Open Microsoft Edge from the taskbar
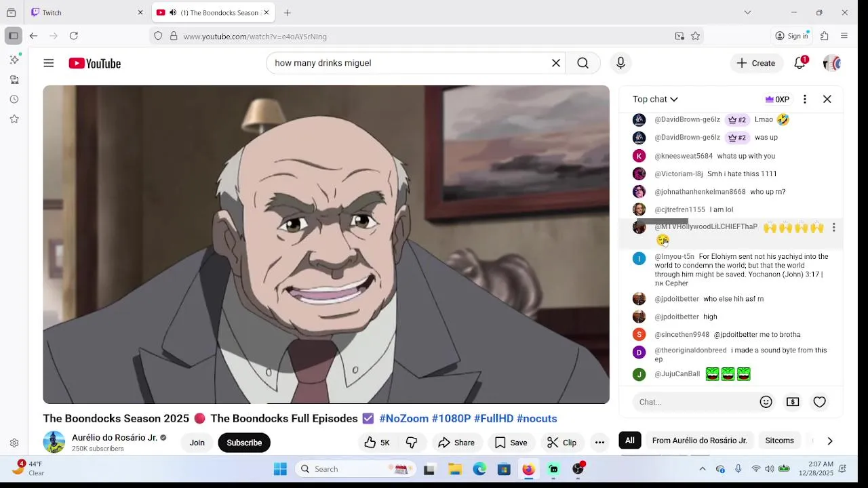 [479, 469]
